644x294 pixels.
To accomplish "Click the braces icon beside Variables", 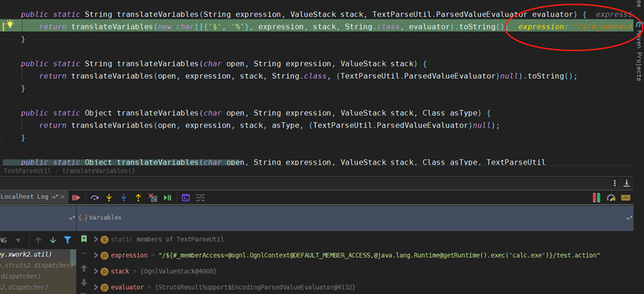I will click(x=82, y=218).
